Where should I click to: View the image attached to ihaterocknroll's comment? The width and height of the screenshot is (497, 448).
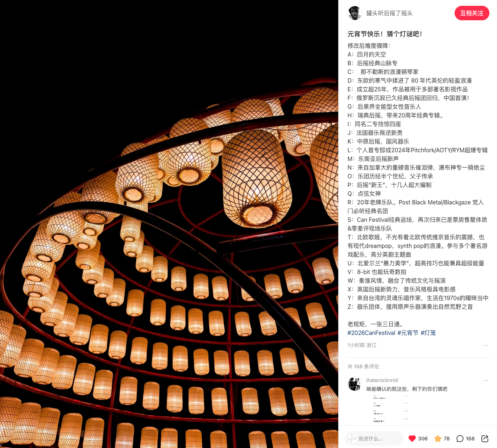[x=391, y=409]
